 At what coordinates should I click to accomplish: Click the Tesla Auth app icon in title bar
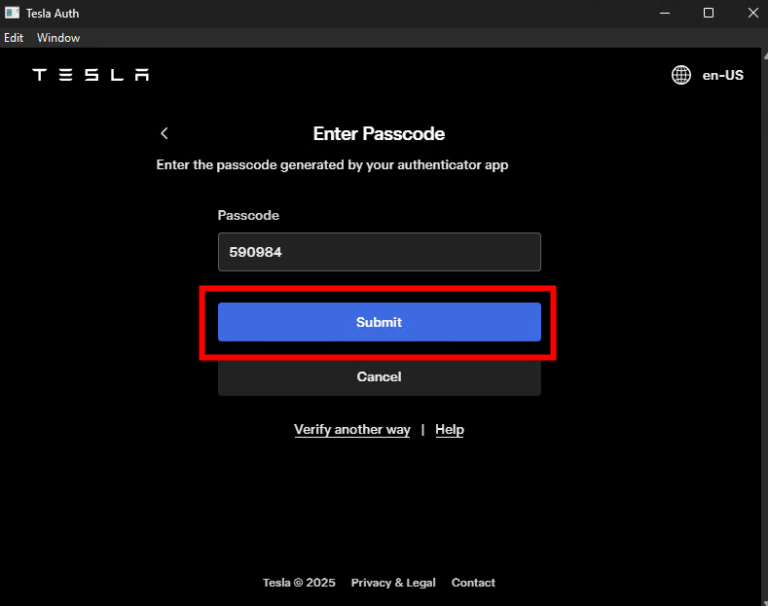click(x=12, y=13)
